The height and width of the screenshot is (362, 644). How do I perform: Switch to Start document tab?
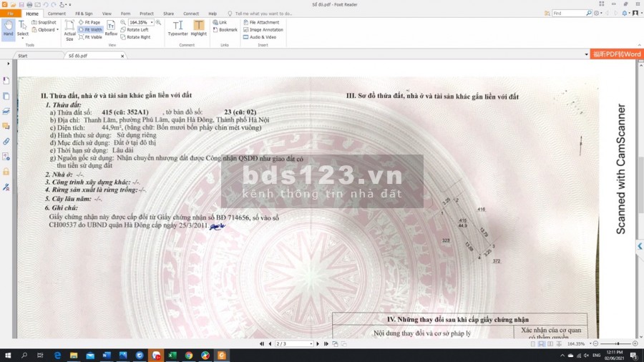[x=39, y=55]
